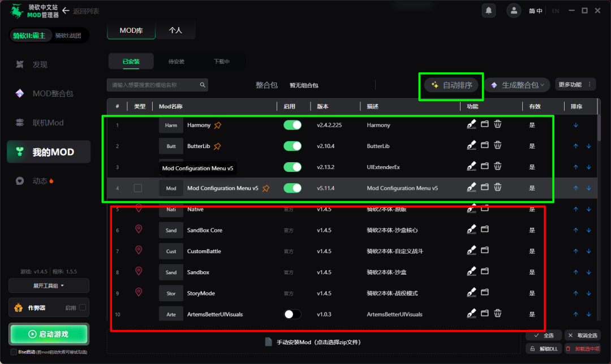Delete the Harmony mod with trash icon

coord(498,124)
